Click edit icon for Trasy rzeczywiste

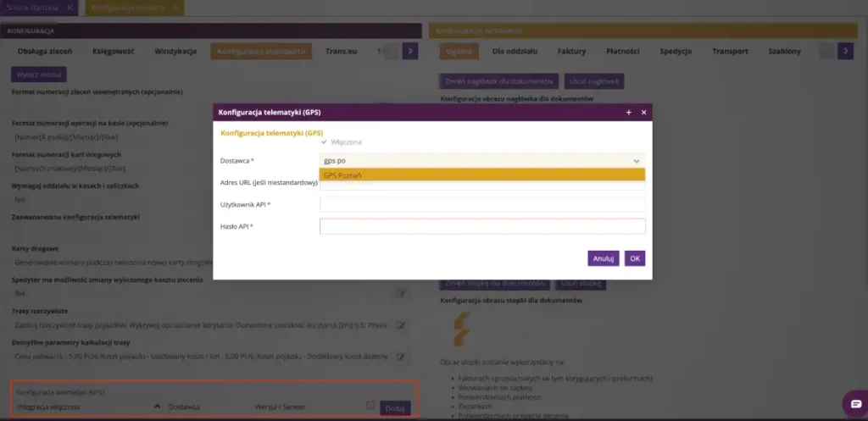[x=401, y=324]
